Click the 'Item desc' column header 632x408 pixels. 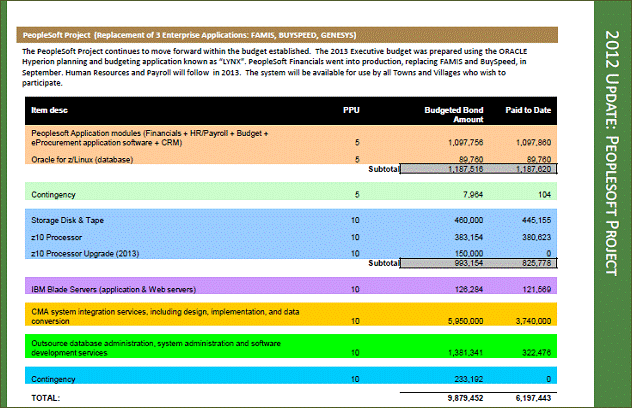[x=50, y=110]
